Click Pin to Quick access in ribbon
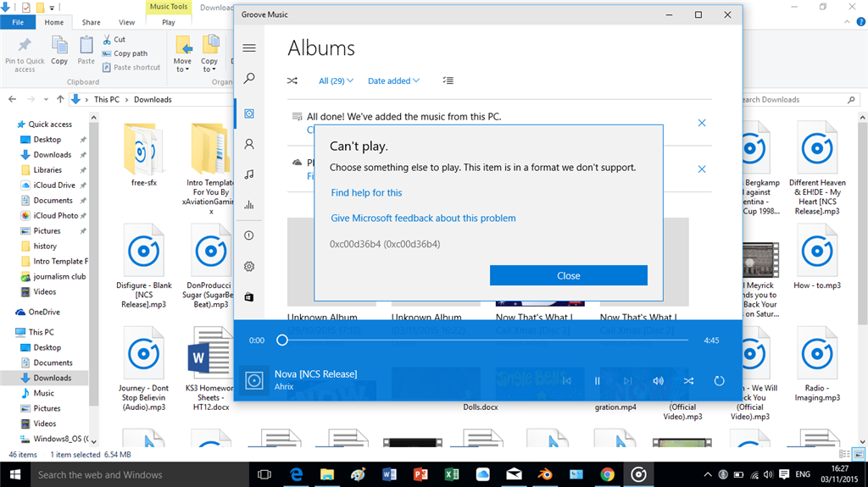 pos(25,54)
